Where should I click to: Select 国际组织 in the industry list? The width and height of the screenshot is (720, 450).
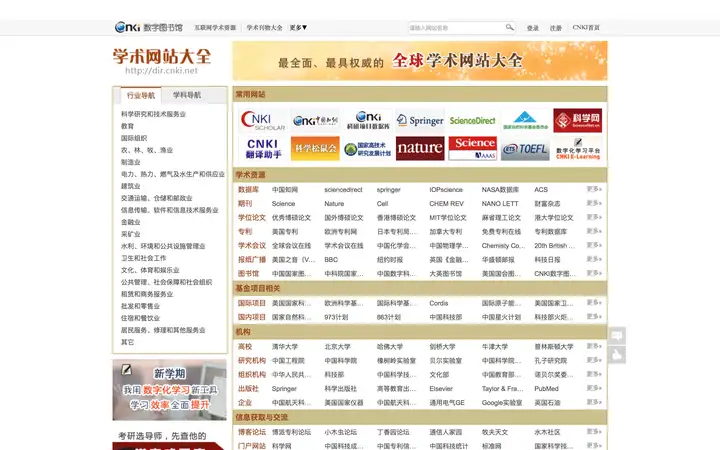click(x=134, y=138)
